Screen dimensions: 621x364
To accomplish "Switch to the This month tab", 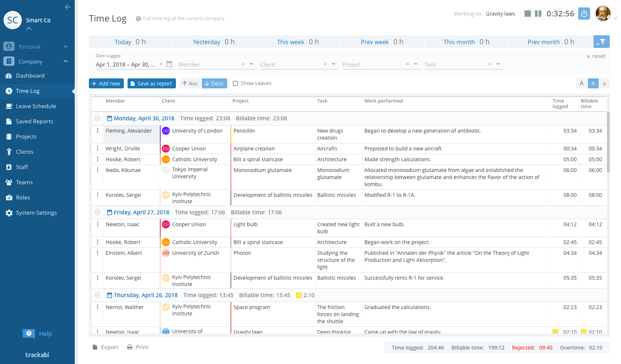I will (x=466, y=42).
